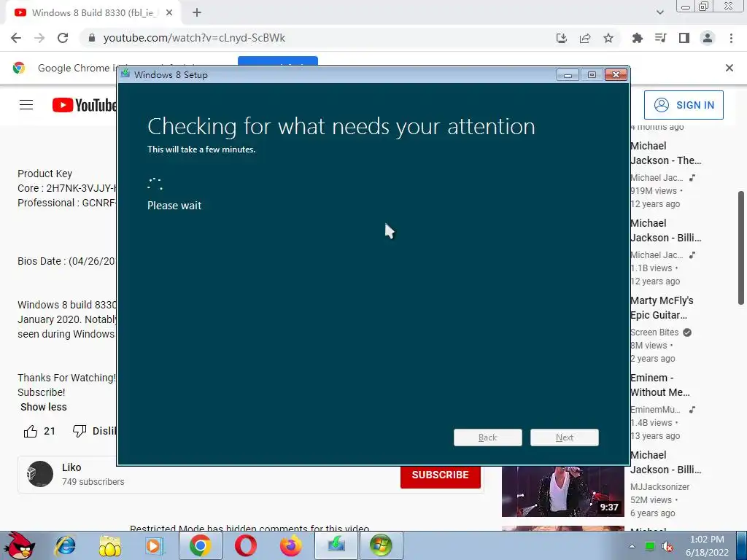This screenshot has width=747, height=560.
Task: Click the SIGN IN button
Action: (x=684, y=105)
